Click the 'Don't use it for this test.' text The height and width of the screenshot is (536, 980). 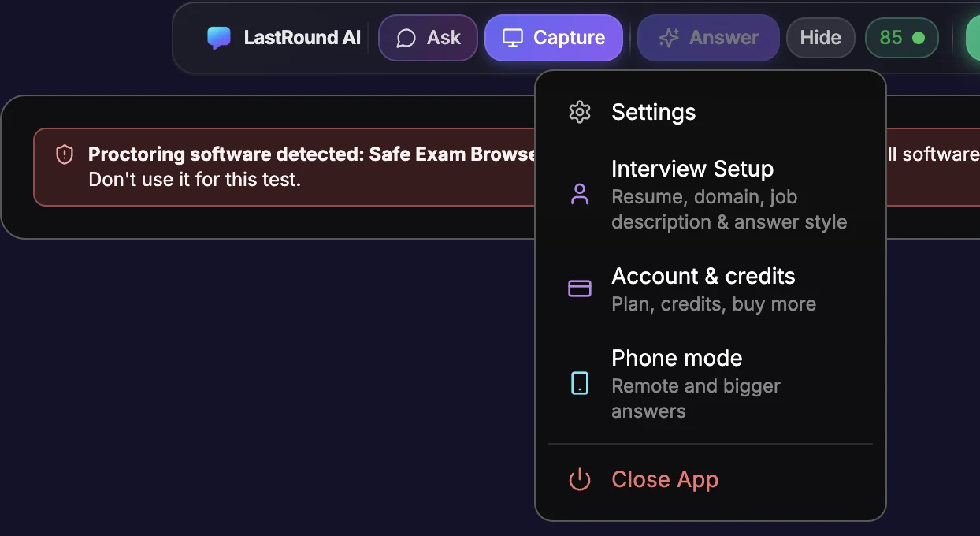pos(195,180)
